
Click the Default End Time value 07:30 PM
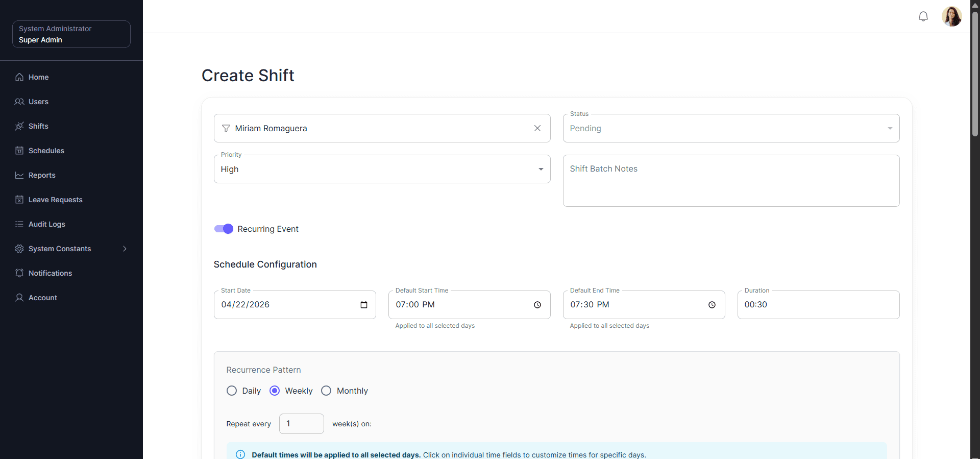[590, 305]
